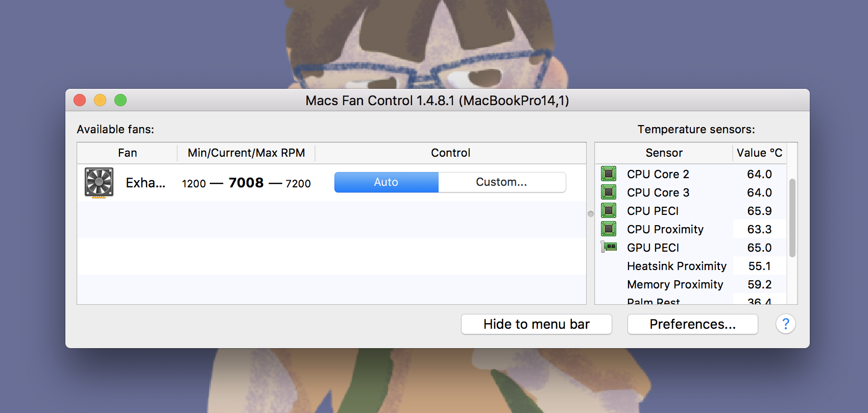This screenshot has height=413, width=868.
Task: Open the Preferences... dialog
Action: point(693,324)
